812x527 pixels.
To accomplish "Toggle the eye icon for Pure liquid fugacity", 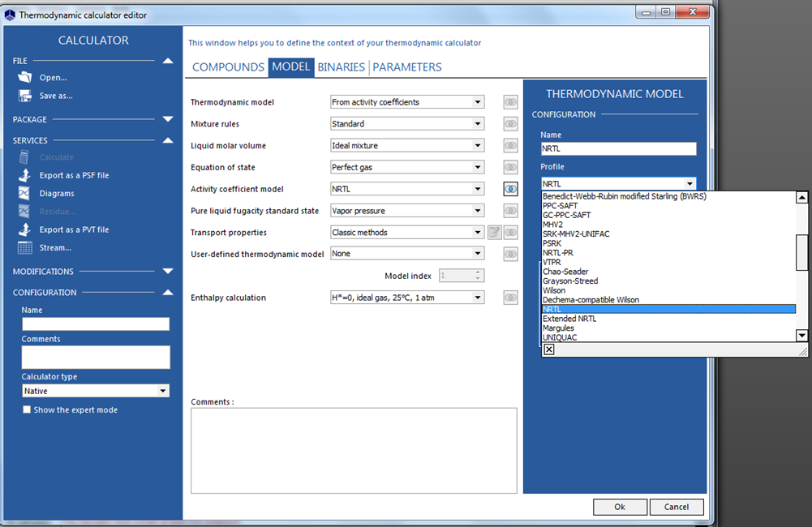I will click(510, 211).
